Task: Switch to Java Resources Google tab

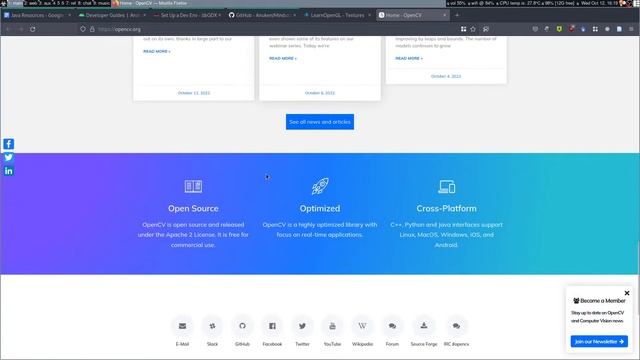Action: (x=38, y=15)
